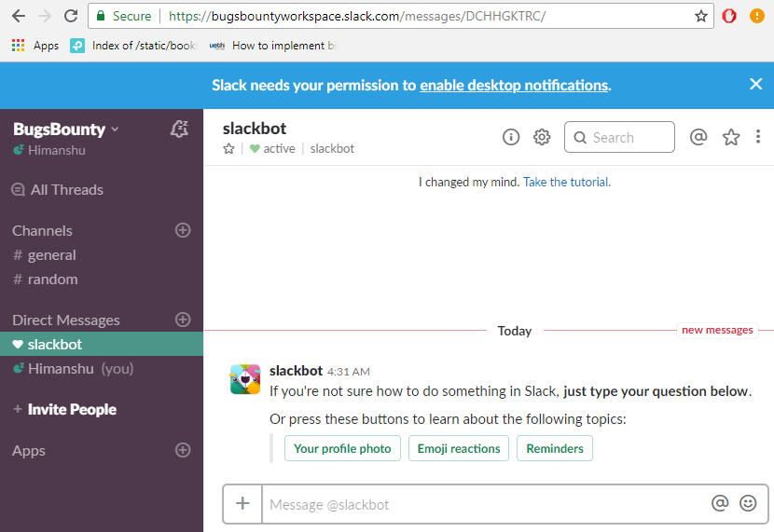Click Take the tutorial link

566,183
